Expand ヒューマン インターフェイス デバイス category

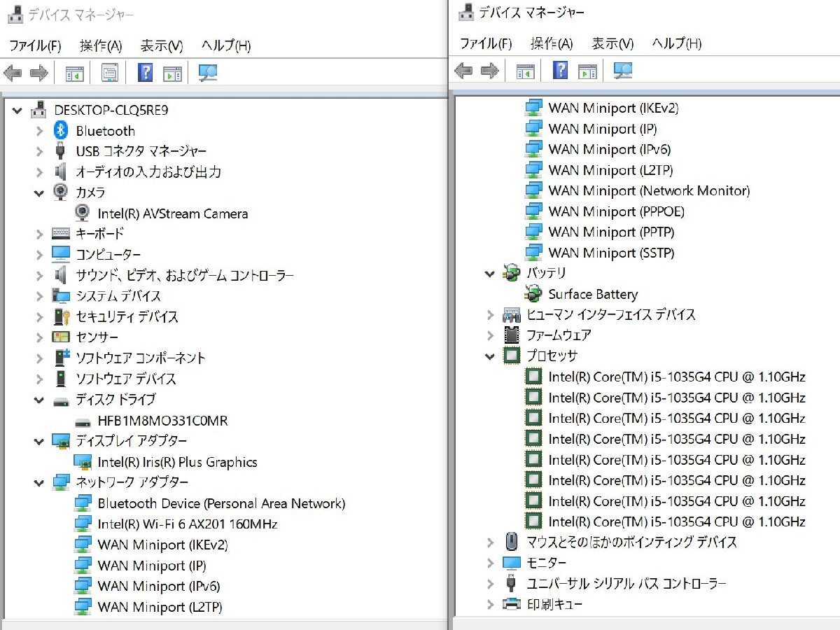[490, 315]
